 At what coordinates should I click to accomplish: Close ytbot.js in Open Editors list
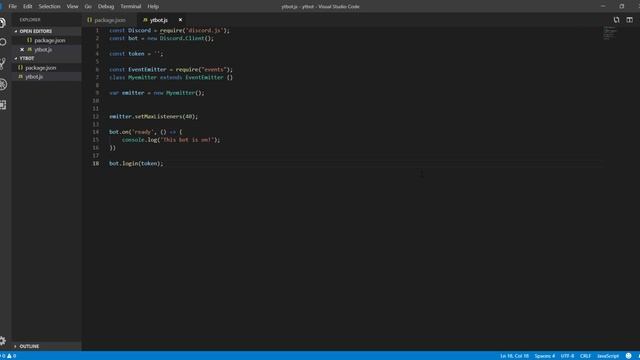[x=22, y=49]
